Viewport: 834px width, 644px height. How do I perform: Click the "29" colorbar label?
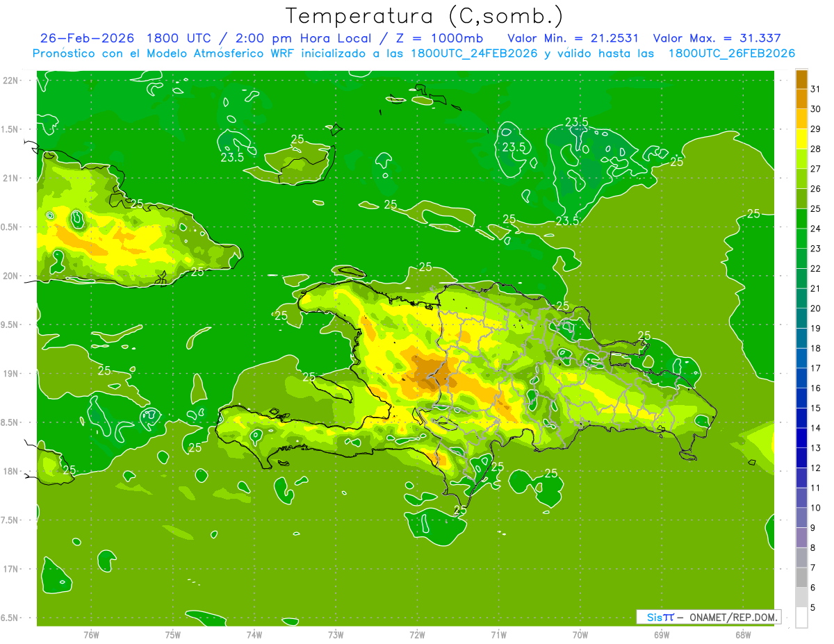click(816, 129)
